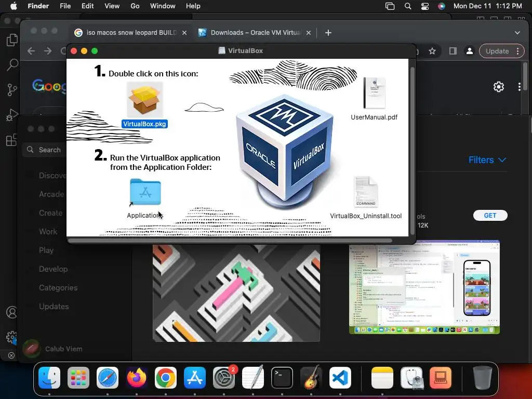Go forward in Chrome

pos(48,51)
